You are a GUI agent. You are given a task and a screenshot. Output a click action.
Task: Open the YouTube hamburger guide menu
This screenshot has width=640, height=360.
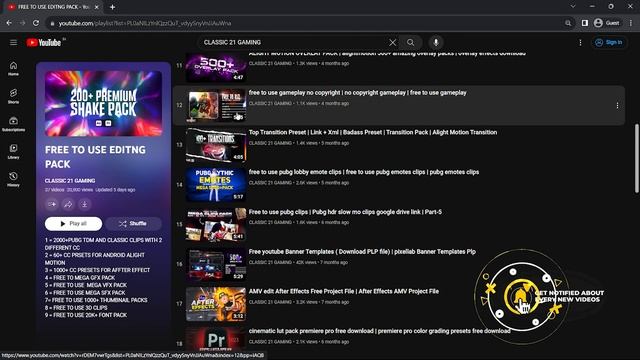click(x=13, y=42)
